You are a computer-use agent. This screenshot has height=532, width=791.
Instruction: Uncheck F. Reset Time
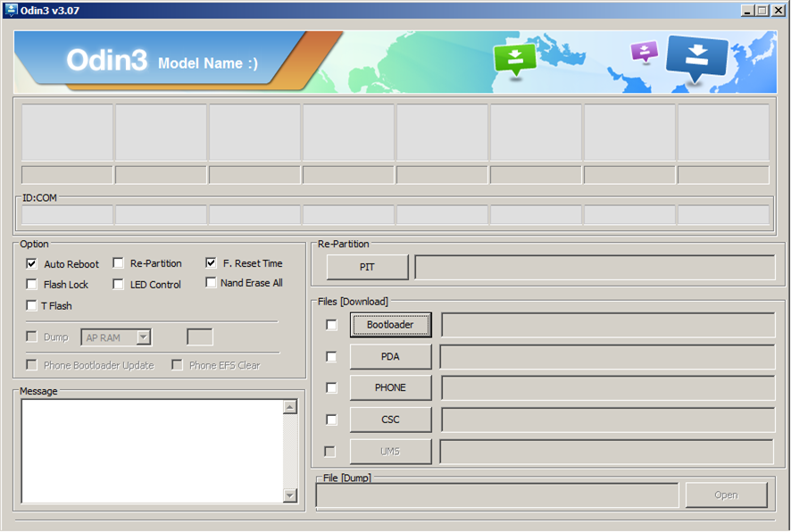(211, 263)
